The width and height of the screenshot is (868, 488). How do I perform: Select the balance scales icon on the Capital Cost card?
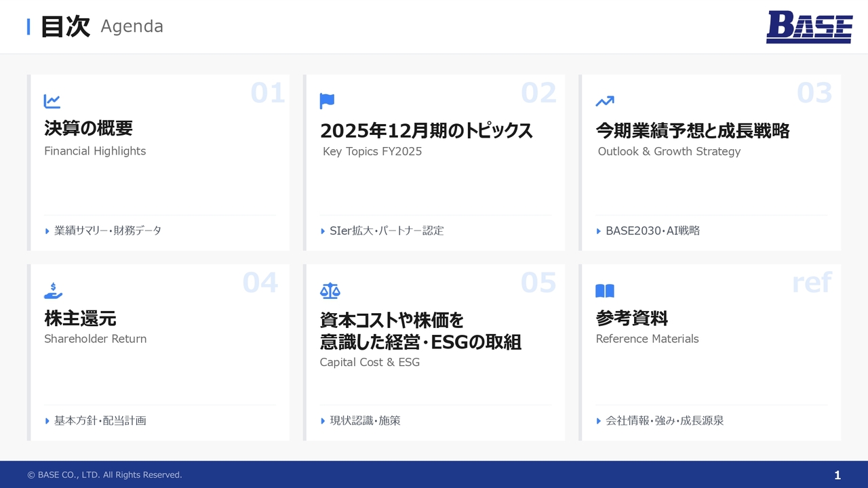point(330,290)
